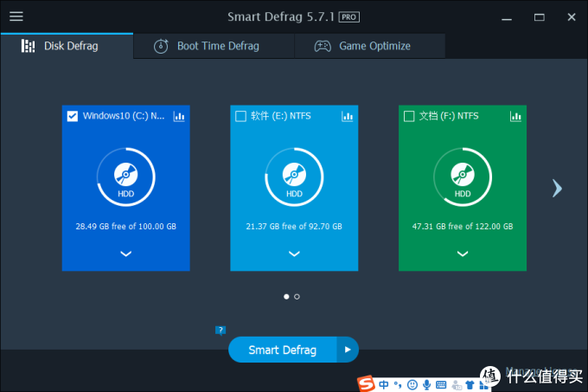Toggle Sogou punctuation mode icon
588x392 pixels.
tap(398, 384)
